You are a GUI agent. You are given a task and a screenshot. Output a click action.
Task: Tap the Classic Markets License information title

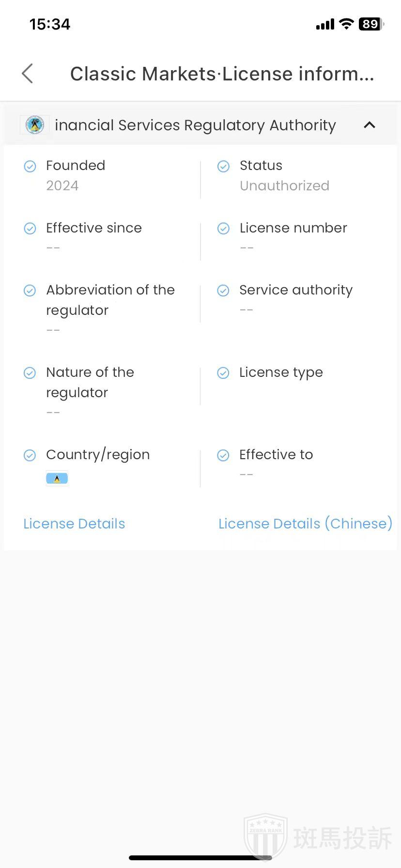pos(222,74)
